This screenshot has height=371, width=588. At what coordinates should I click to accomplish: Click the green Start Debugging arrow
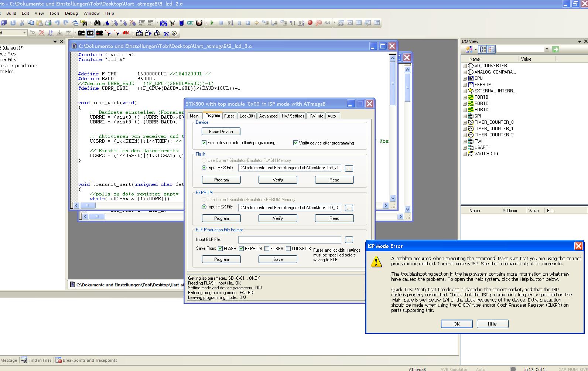click(212, 23)
